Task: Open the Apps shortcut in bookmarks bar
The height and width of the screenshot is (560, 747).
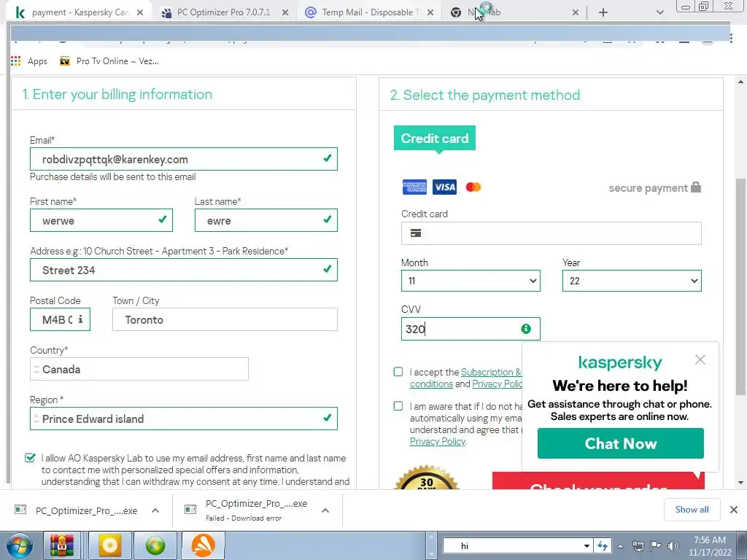Action: point(29,61)
